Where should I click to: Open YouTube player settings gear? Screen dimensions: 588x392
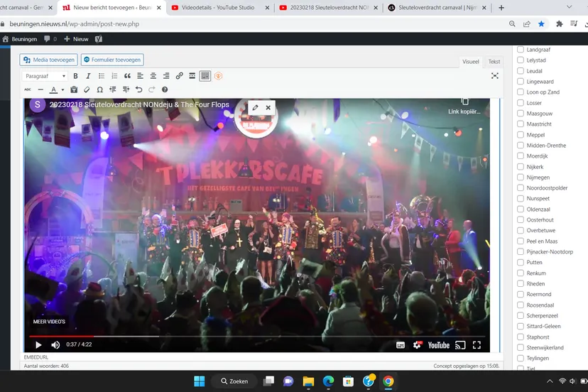pos(418,344)
